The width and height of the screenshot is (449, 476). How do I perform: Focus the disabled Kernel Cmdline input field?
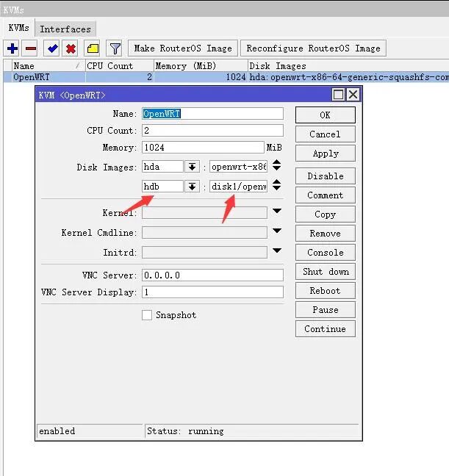click(204, 233)
